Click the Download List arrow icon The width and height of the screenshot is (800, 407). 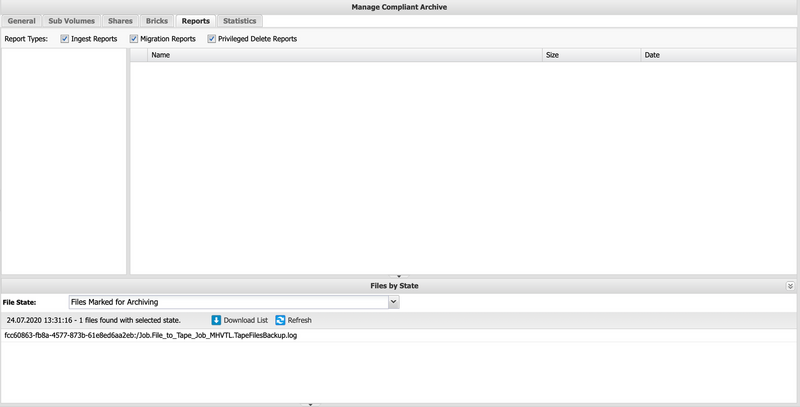(216, 320)
